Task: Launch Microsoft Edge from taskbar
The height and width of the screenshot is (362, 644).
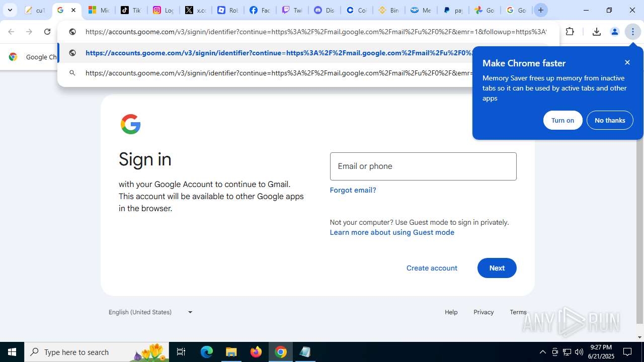Action: [207, 352]
